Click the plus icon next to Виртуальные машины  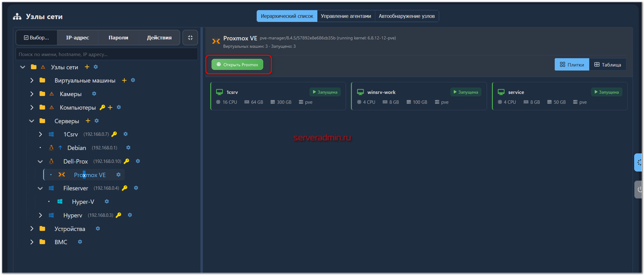click(x=124, y=80)
